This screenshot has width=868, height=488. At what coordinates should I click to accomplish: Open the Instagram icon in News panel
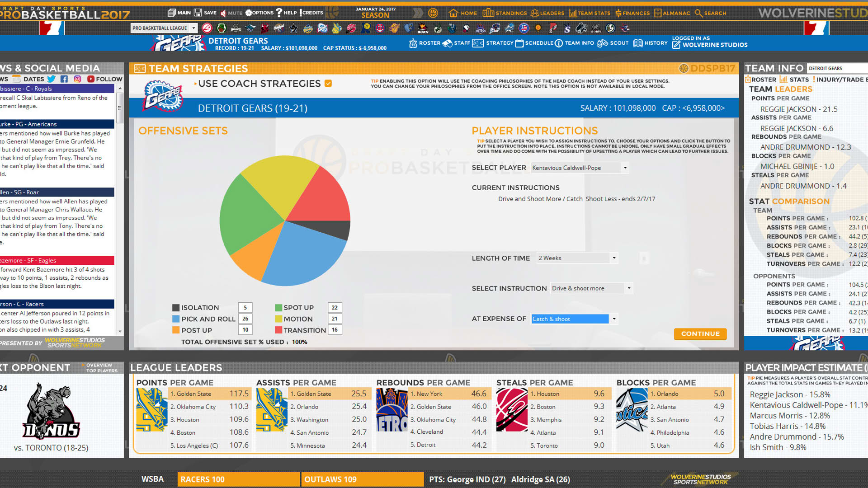77,79
